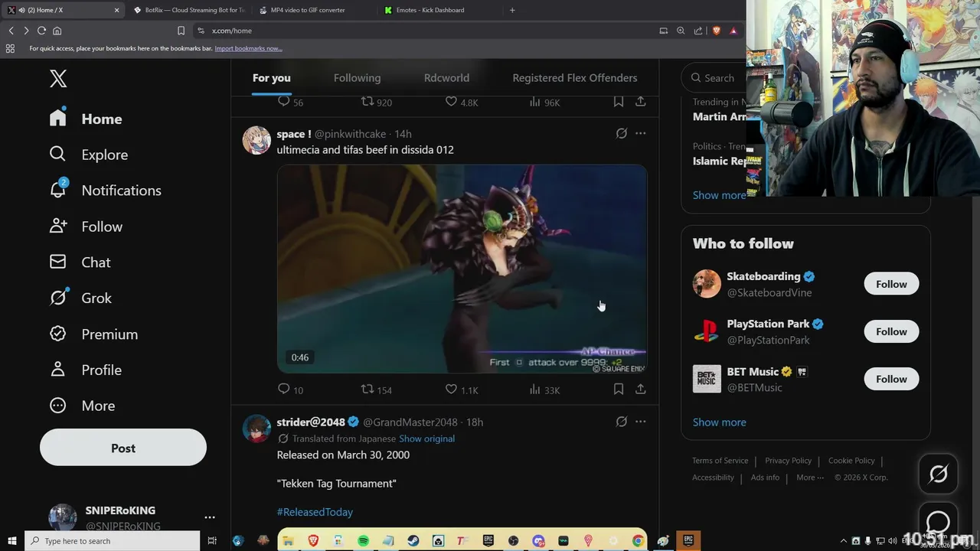The width and height of the screenshot is (980, 551).
Task: Open Profile in the sidebar
Action: coord(86,370)
